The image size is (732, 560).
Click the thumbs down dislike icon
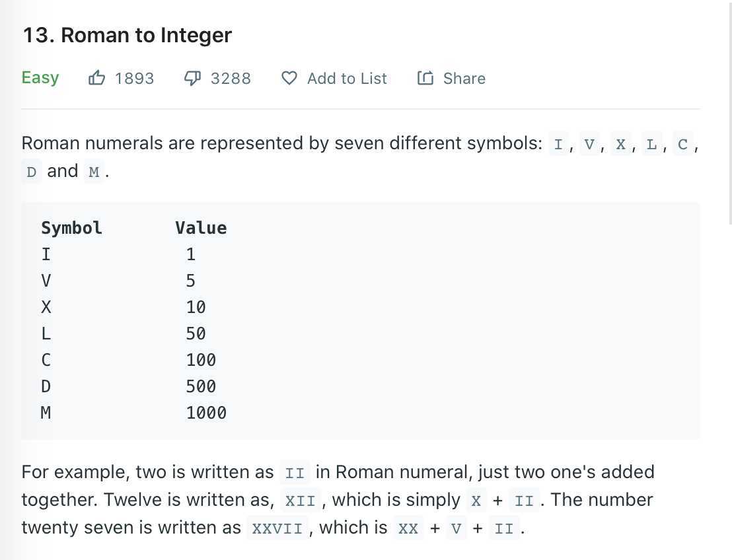[192, 78]
